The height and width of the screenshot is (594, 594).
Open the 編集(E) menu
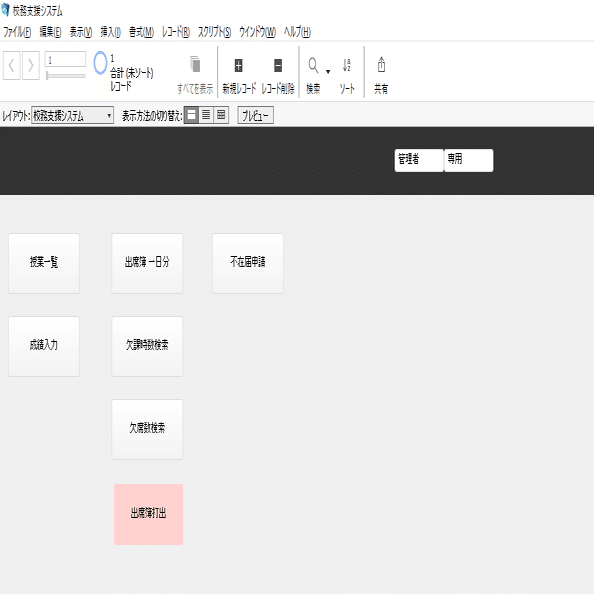(50, 32)
